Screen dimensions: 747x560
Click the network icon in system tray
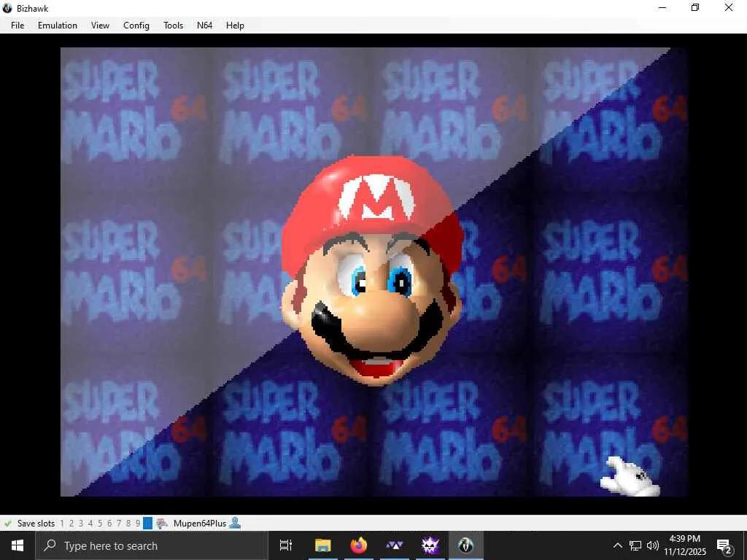[x=635, y=545]
